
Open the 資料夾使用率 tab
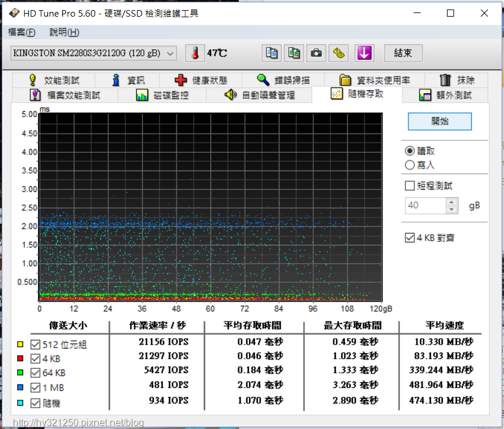374,80
